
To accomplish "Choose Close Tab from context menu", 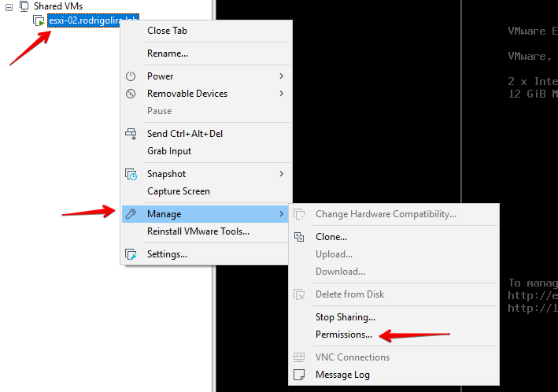I will pos(167,31).
